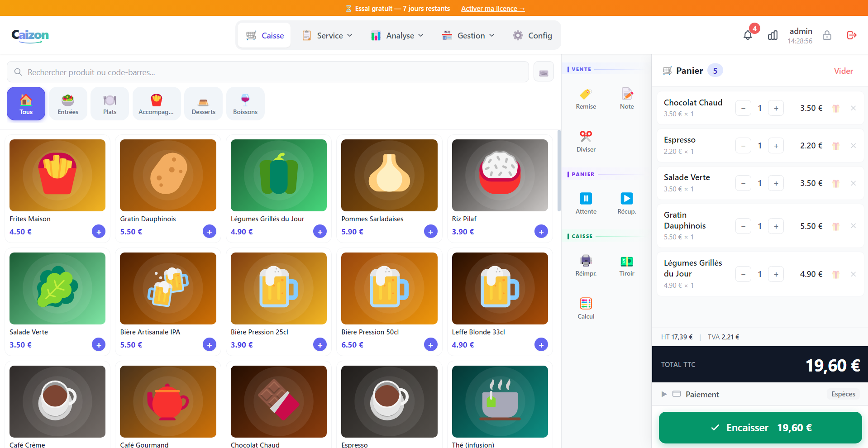Image resolution: width=868 pixels, height=448 pixels.
Task: Increase Salade Verte cart quantity
Action: click(x=776, y=183)
